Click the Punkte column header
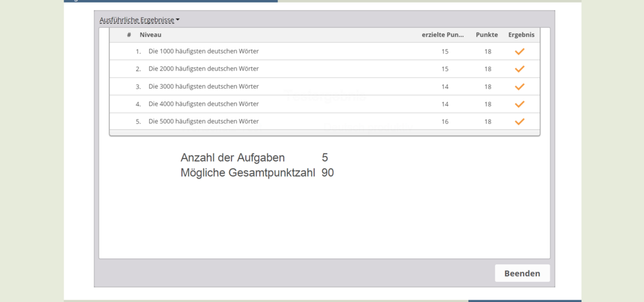Screen dimensions: 644x302 pos(487,35)
